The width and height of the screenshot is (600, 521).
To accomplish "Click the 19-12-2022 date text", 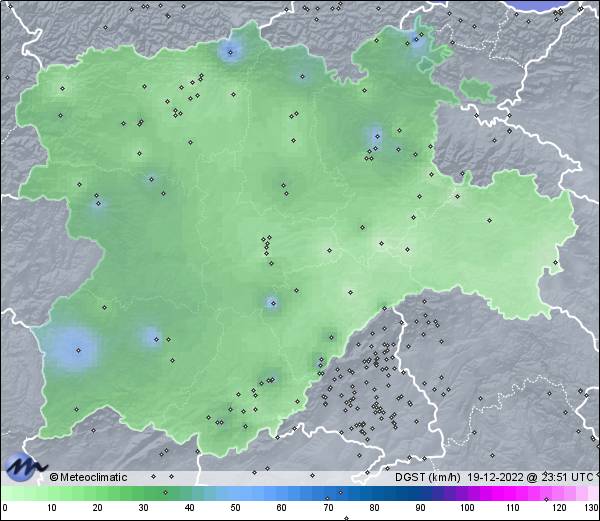I will tap(496, 477).
